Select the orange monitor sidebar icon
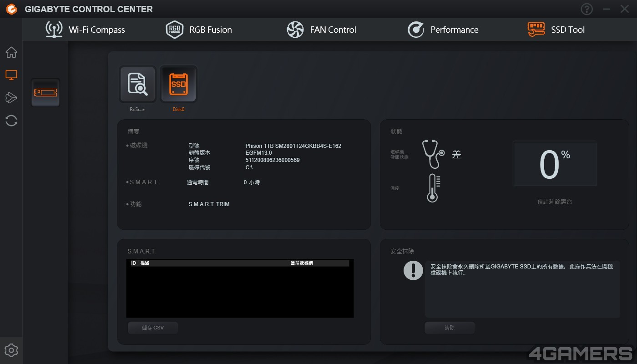The image size is (637, 364). (11, 75)
